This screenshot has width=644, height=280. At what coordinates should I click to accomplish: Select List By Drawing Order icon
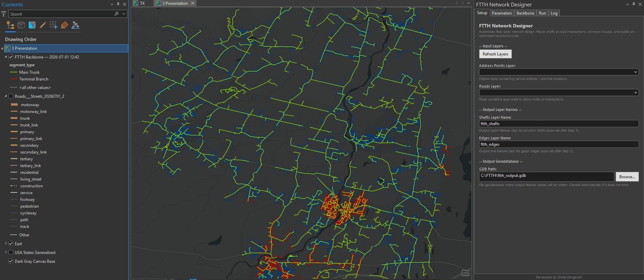click(x=10, y=25)
